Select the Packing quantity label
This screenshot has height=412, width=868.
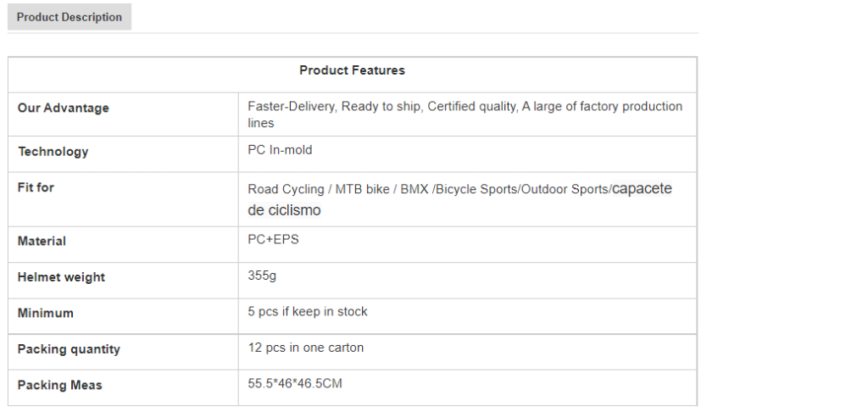pos(69,349)
